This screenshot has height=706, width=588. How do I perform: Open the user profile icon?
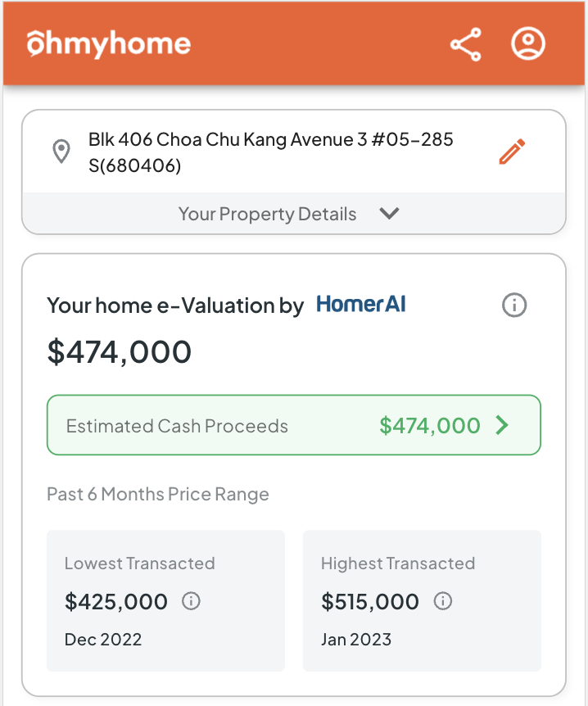click(x=528, y=44)
